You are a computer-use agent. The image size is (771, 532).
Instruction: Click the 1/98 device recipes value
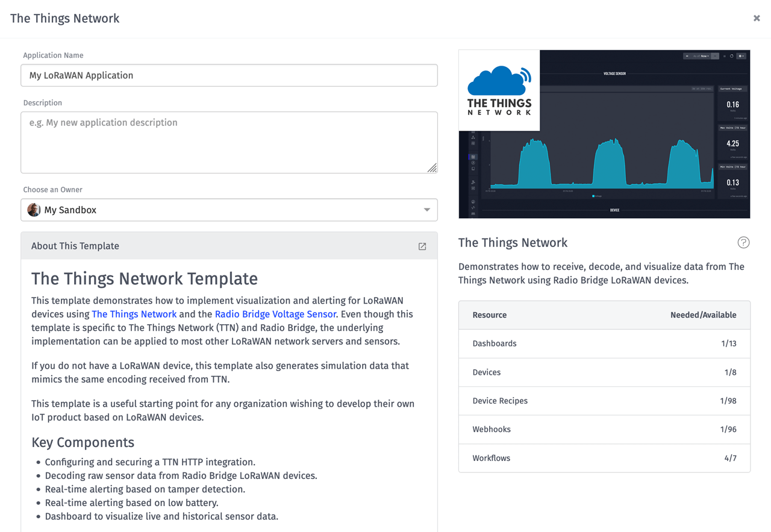[x=728, y=401]
